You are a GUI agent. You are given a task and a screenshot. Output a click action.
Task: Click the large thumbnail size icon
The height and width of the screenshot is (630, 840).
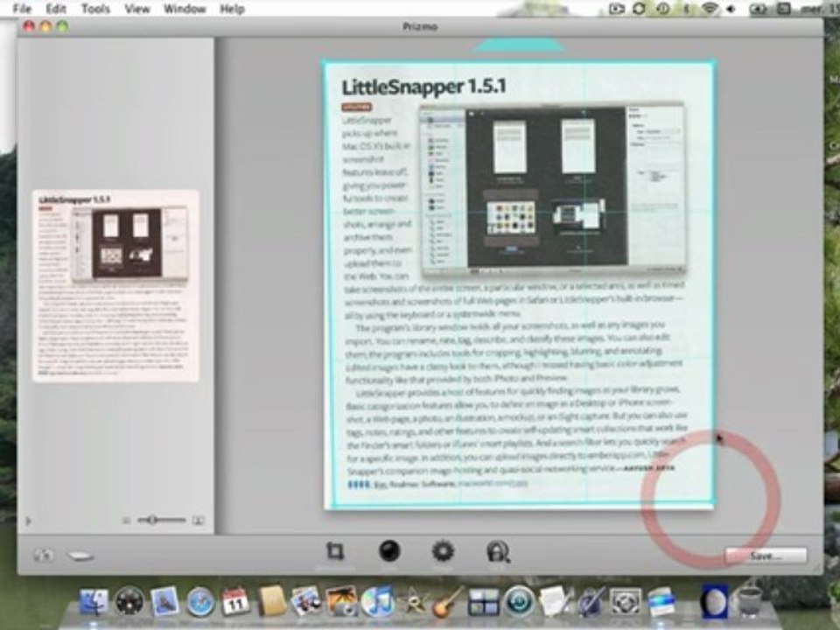pos(198,520)
